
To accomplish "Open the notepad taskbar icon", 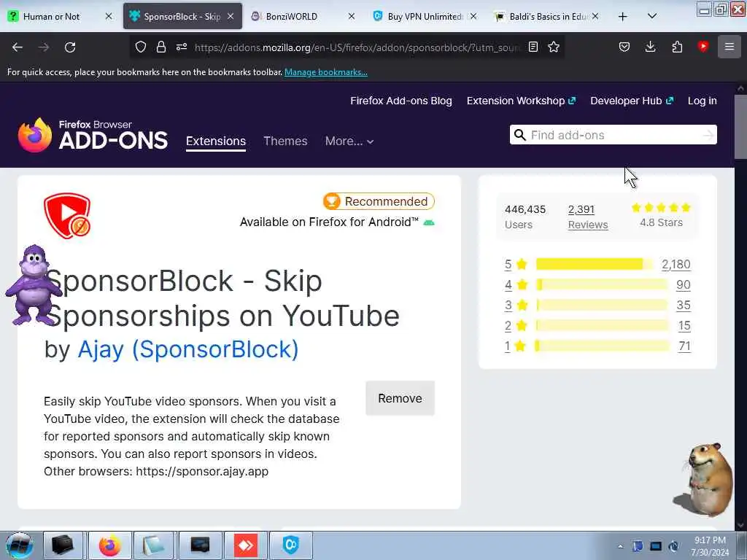I will pos(154,545).
